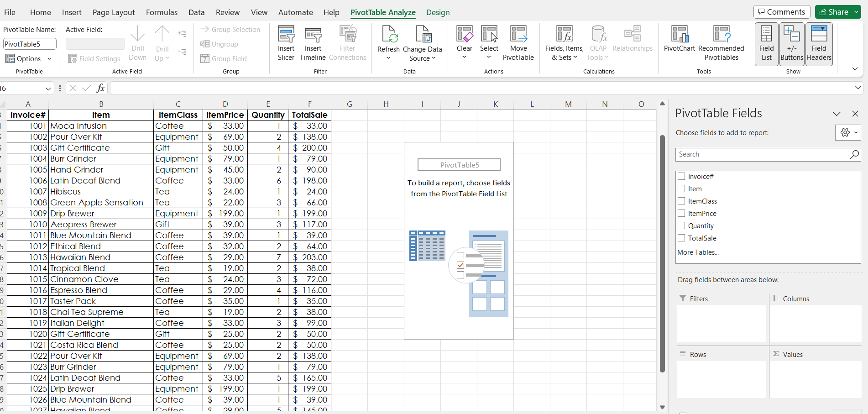Open the PivotTable Fields tools menu
The height and width of the screenshot is (414, 868).
pyautogui.click(x=848, y=132)
